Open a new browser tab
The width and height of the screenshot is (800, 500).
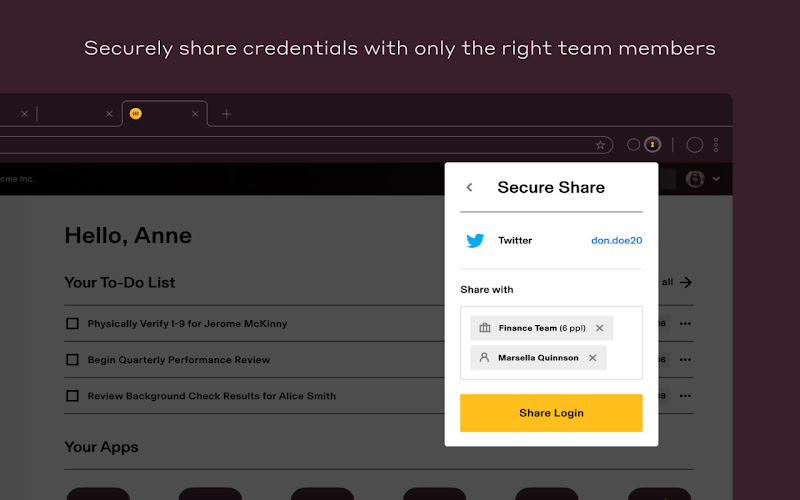(227, 114)
